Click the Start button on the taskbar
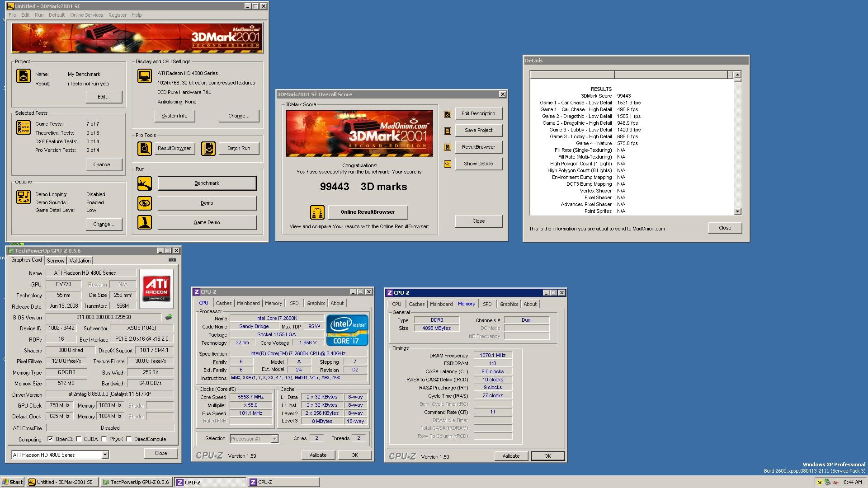This screenshot has width=868, height=488. [x=13, y=482]
